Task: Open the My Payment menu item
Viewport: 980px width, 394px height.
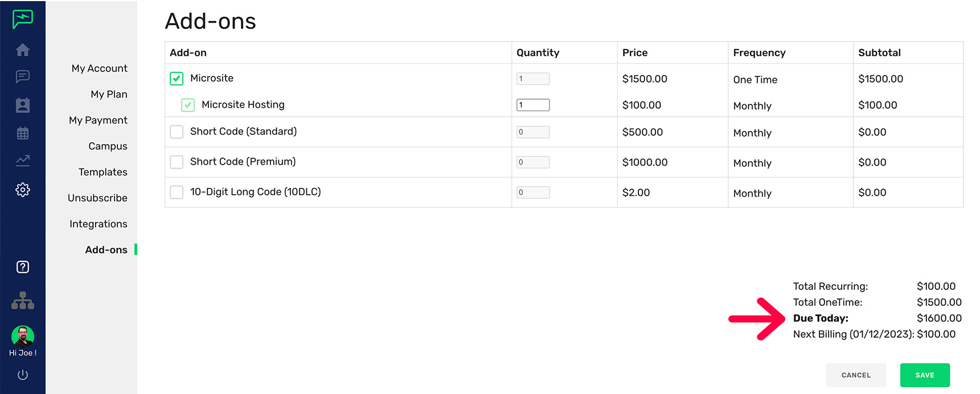Action: pos(98,120)
